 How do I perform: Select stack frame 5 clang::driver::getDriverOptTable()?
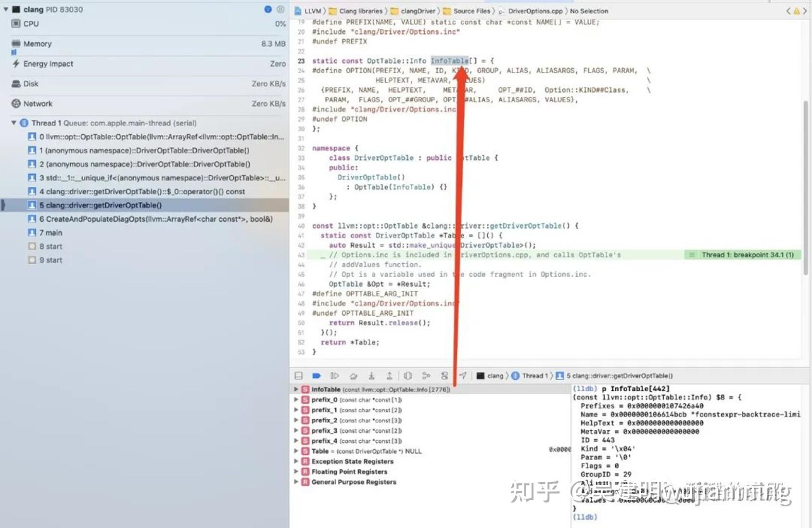tap(144, 205)
